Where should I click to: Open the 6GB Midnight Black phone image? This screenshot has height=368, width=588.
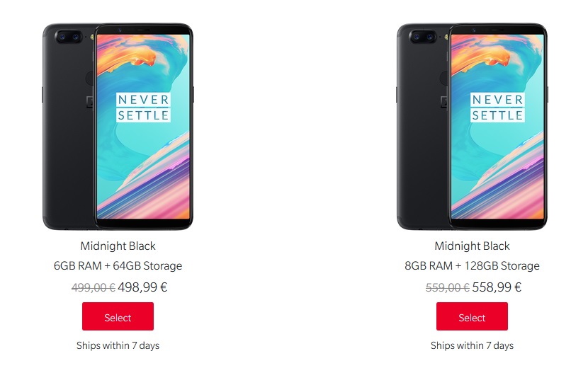[x=118, y=127]
